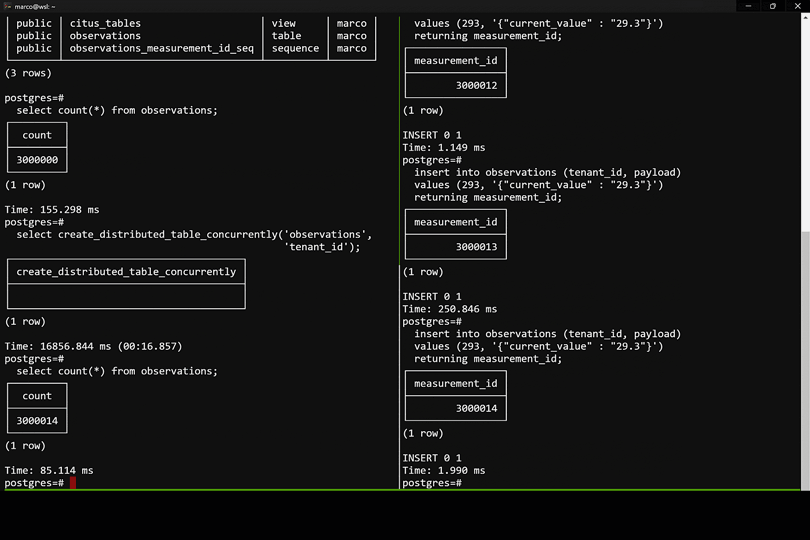The image size is (810, 540).
Task: Click the 'view' type cell
Action: (284, 23)
